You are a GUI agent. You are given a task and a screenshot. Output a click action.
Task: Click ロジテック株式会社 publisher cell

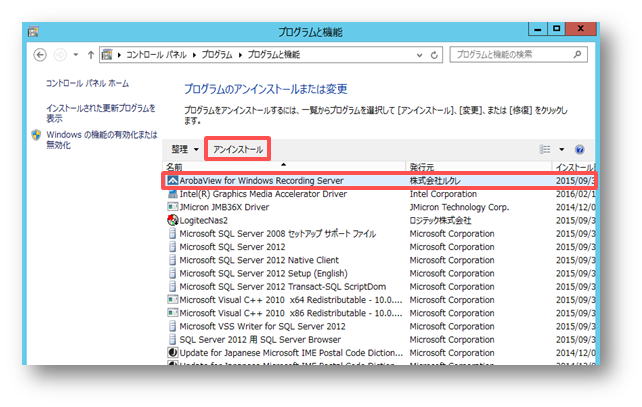tap(440, 220)
